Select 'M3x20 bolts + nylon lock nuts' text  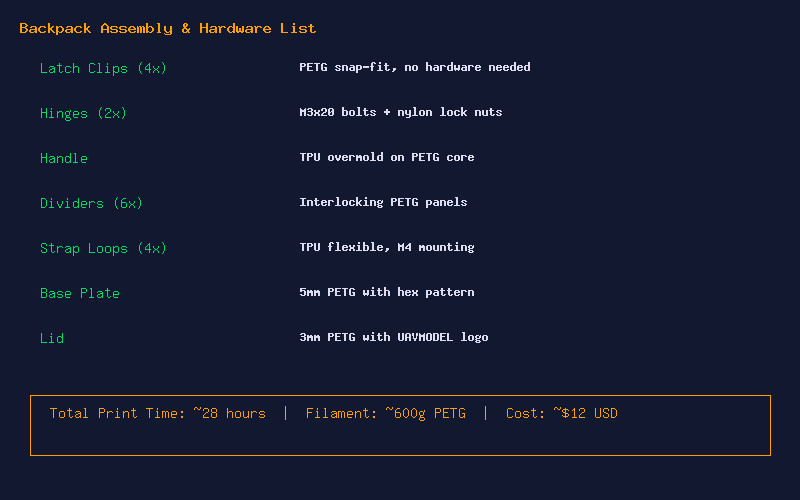point(401,112)
